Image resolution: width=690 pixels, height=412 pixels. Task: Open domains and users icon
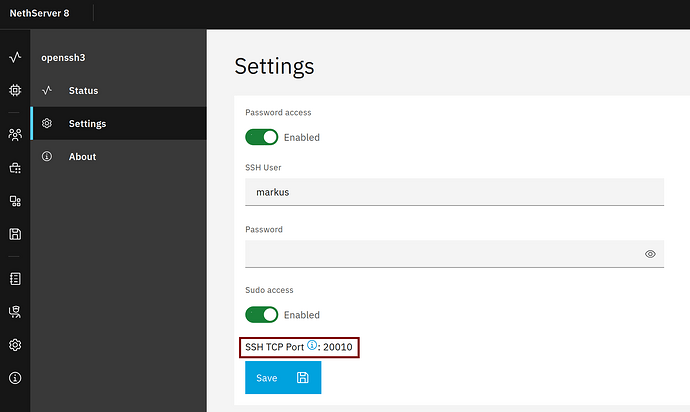tap(15, 134)
